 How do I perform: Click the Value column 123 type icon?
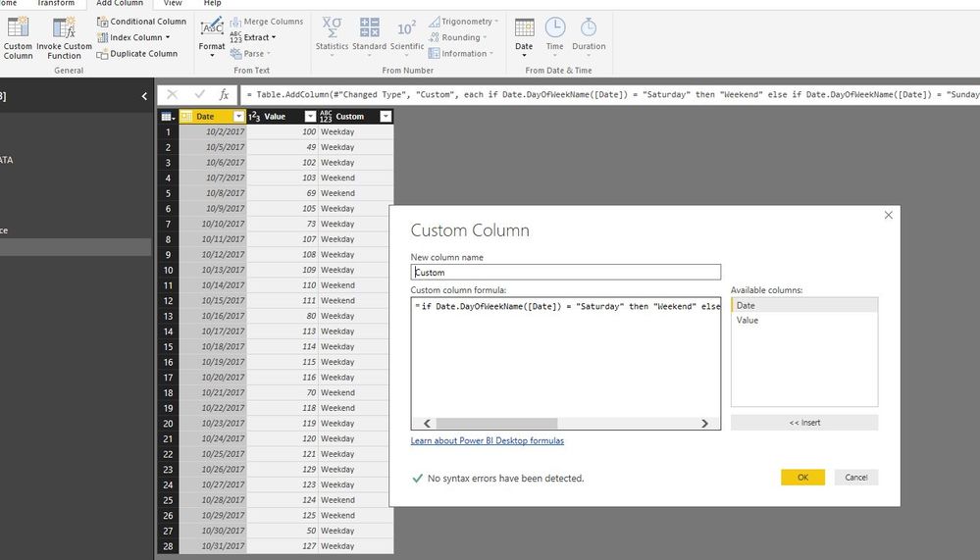tap(254, 117)
